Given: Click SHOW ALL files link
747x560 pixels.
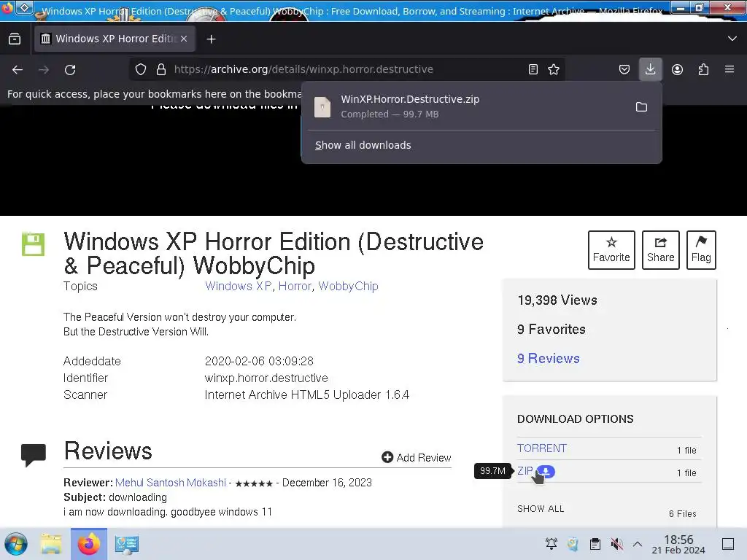Looking at the screenshot, I should pos(541,508).
